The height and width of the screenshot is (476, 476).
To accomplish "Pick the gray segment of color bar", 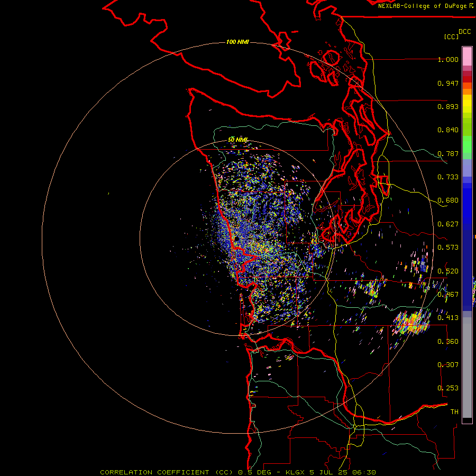I will tap(467, 368).
